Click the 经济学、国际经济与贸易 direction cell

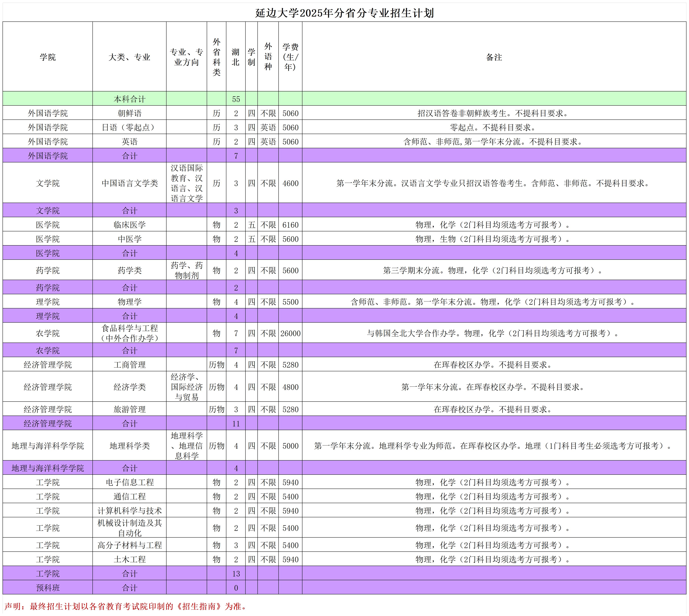point(187,387)
